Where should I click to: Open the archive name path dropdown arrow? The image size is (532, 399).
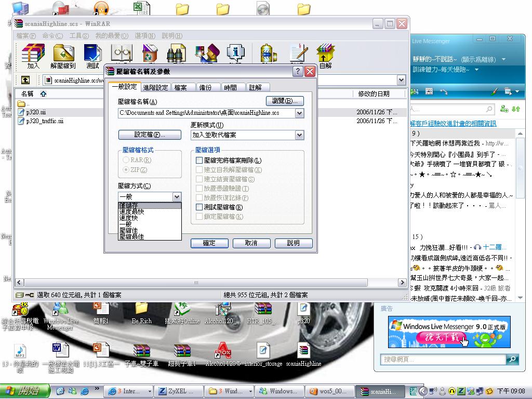tap(299, 113)
